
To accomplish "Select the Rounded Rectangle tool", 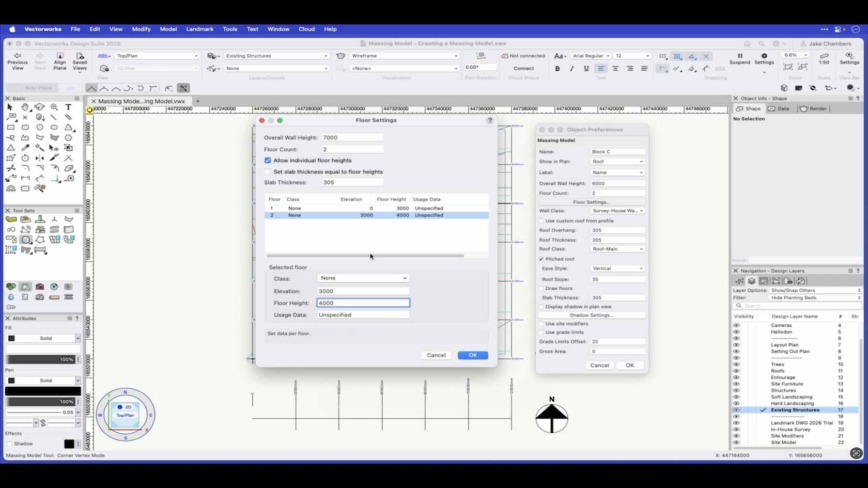I will [25, 127].
